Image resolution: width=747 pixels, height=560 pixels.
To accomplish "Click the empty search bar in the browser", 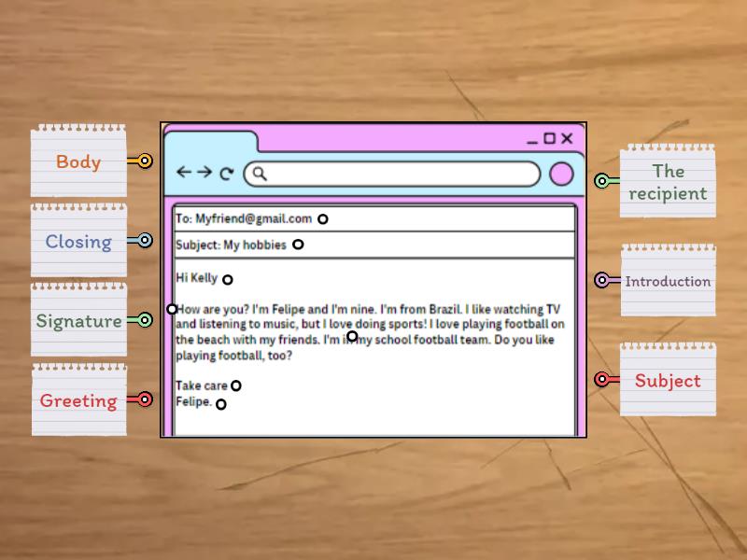I will pyautogui.click(x=402, y=174).
